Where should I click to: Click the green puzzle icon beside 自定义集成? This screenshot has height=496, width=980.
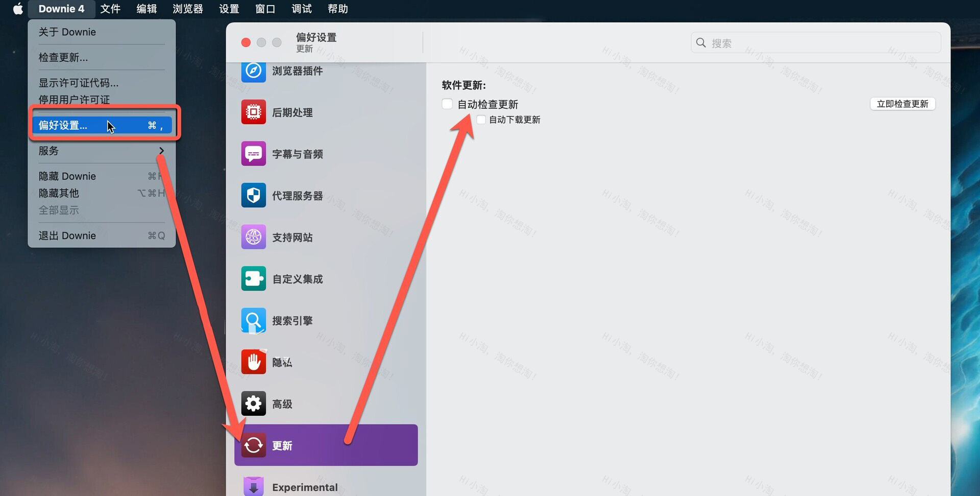pyautogui.click(x=253, y=278)
